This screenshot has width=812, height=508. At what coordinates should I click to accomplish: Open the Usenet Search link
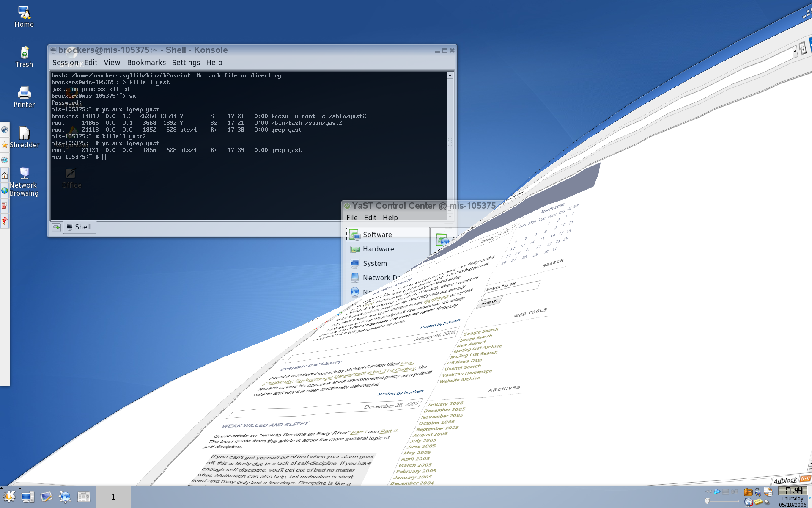click(x=463, y=367)
